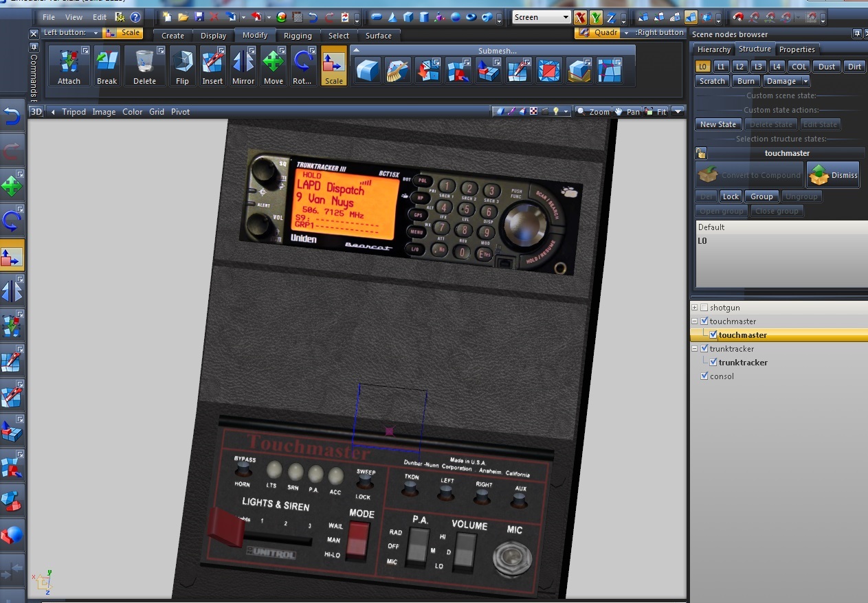868x603 pixels.
Task: Open the Hierarchy tab
Action: click(713, 49)
